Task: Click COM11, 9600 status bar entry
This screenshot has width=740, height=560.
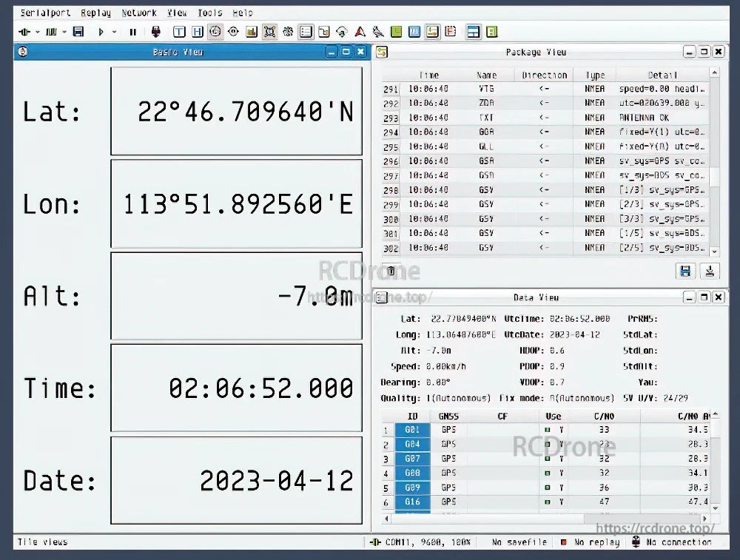Action: pos(420,542)
